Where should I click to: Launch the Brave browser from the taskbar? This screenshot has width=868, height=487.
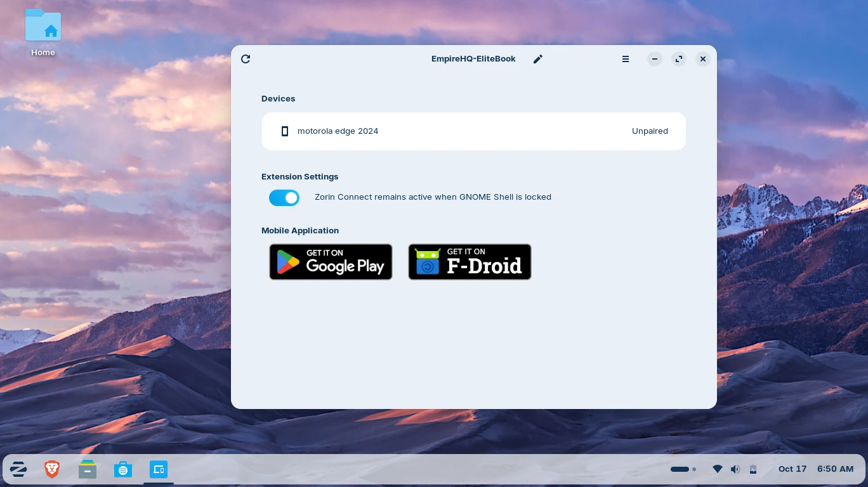click(51, 469)
